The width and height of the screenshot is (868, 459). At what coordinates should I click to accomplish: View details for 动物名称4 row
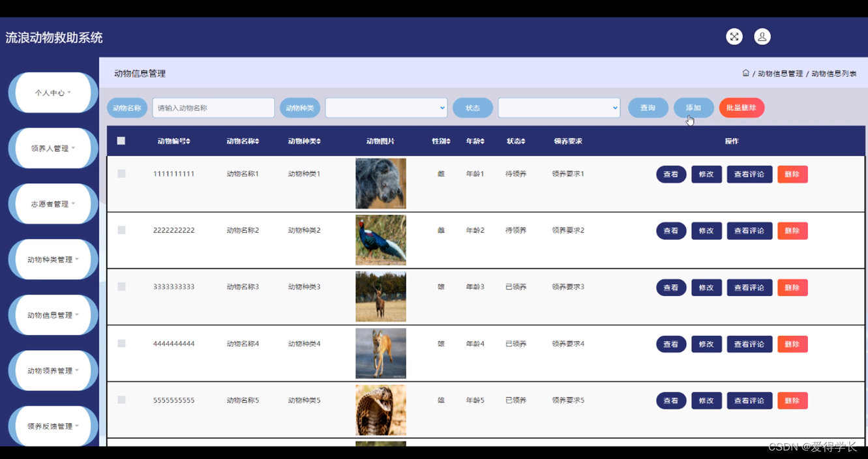pos(671,344)
